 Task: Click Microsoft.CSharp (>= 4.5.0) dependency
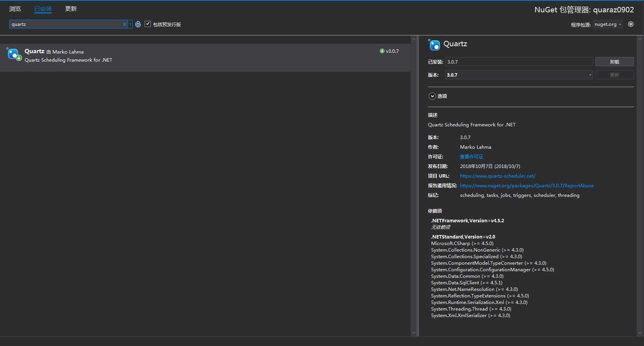coord(462,244)
